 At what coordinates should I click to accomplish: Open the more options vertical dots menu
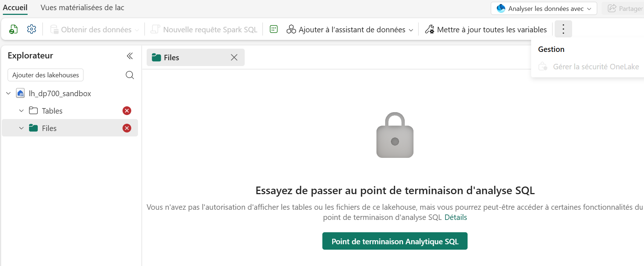point(563,29)
